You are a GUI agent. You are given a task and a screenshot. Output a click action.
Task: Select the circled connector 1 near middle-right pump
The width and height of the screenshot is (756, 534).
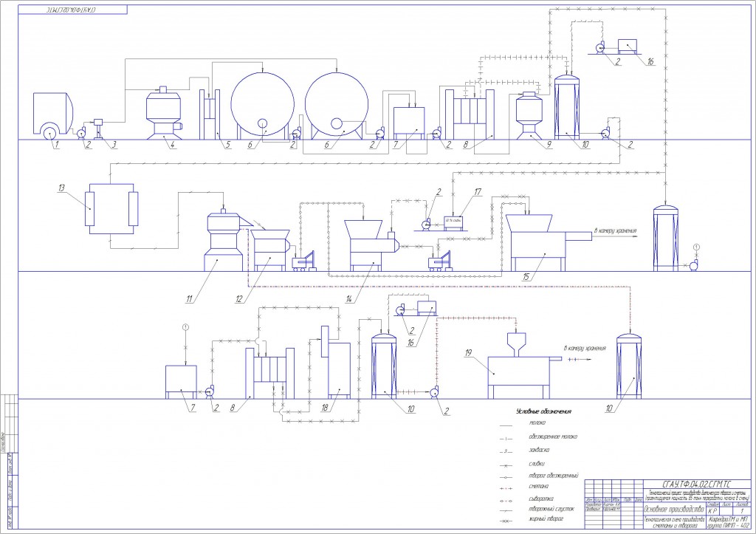coord(695,247)
